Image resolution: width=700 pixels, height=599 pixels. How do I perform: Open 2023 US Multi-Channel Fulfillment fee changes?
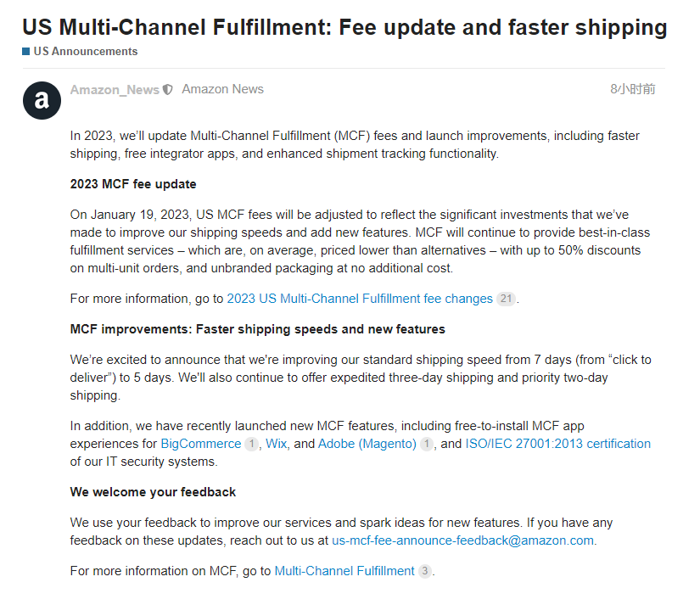coord(359,299)
